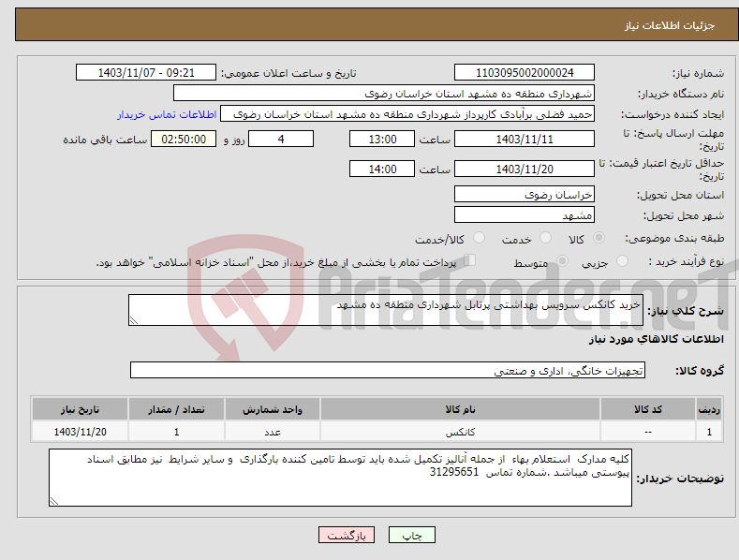Viewport: 739px width, 560px height.
Task: Click the نام دستگاه خریدار field
Action: (x=384, y=94)
